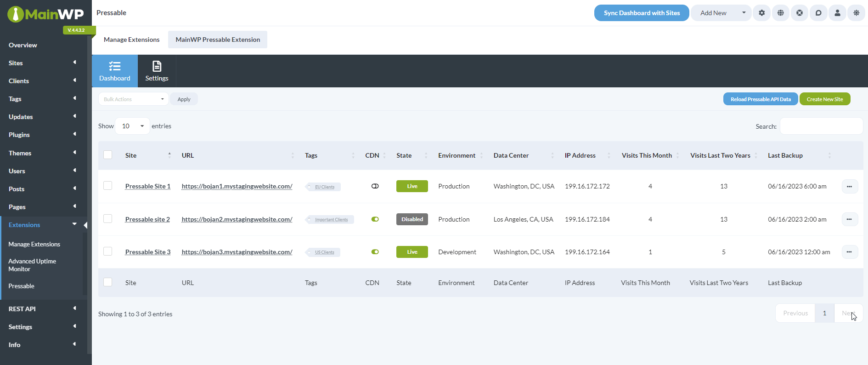The height and width of the screenshot is (365, 868).
Task: Click Sync Dashboard with Sites
Action: 642,13
